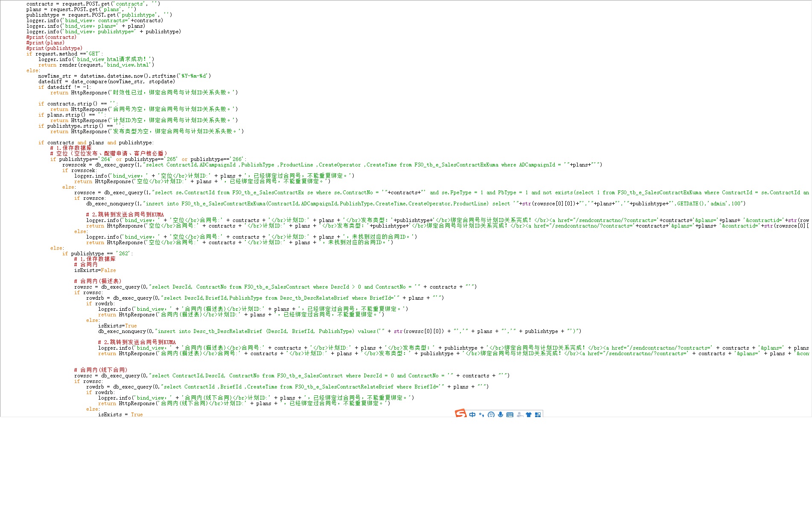Click the last line "isExists = True"
This screenshot has width=812, height=523.
coord(120,415)
